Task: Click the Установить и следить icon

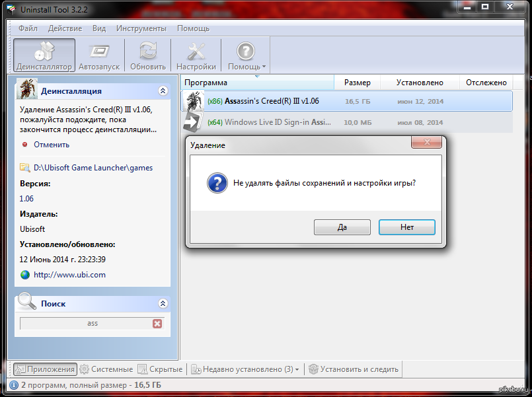Action: pyautogui.click(x=313, y=369)
